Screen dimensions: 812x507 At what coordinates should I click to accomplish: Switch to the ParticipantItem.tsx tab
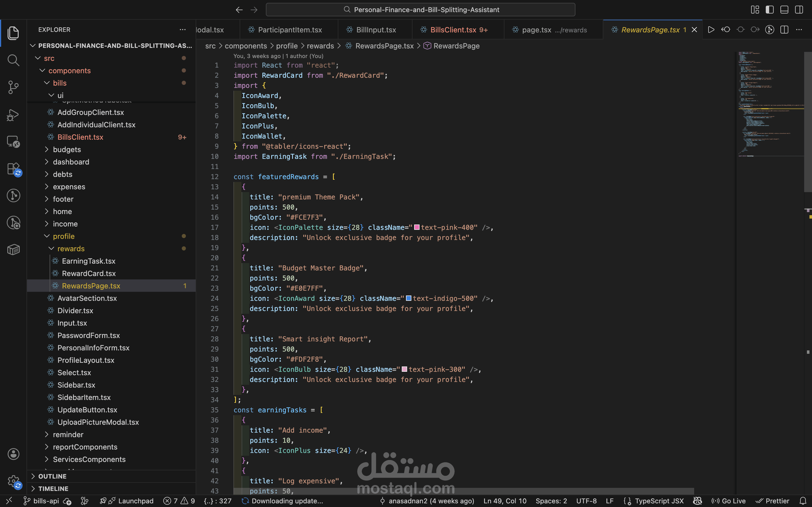click(x=290, y=30)
